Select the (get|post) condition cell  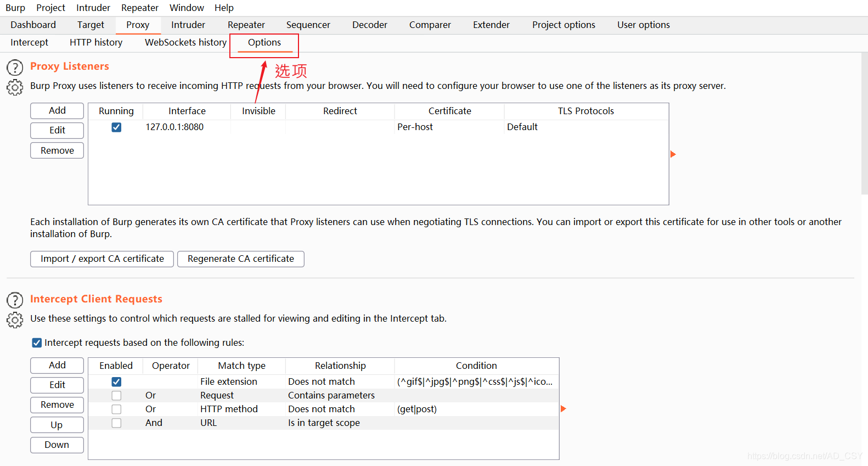[x=476, y=409]
